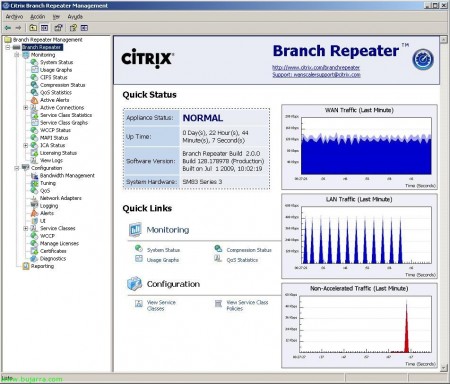The height and width of the screenshot is (384, 450).
Task: Select Bandwidth Management tree icon
Action: (x=34, y=176)
